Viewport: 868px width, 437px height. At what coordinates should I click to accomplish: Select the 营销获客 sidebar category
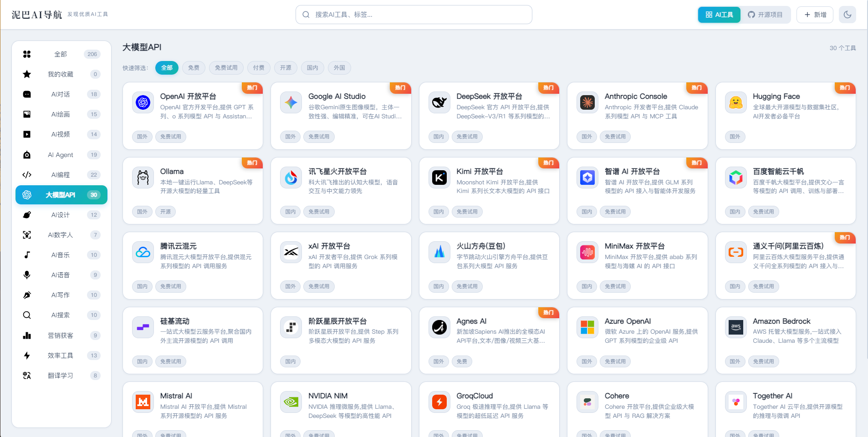[61, 335]
